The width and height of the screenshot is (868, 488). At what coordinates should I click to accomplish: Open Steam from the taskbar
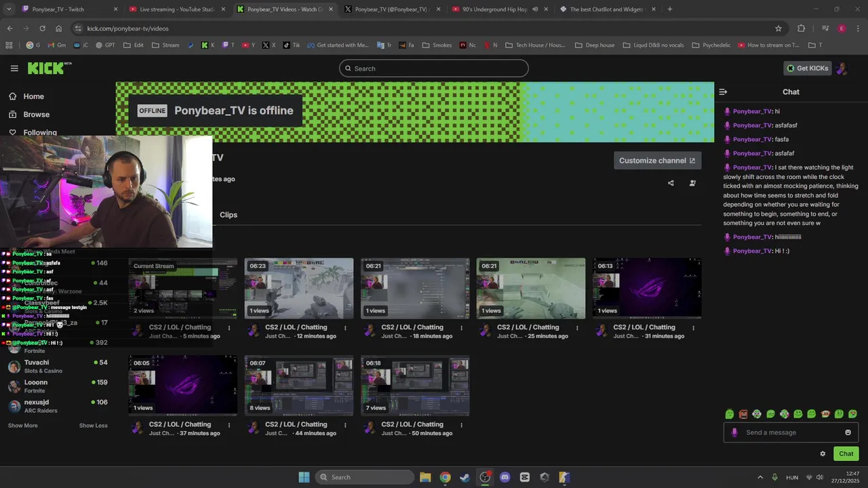coord(465,477)
